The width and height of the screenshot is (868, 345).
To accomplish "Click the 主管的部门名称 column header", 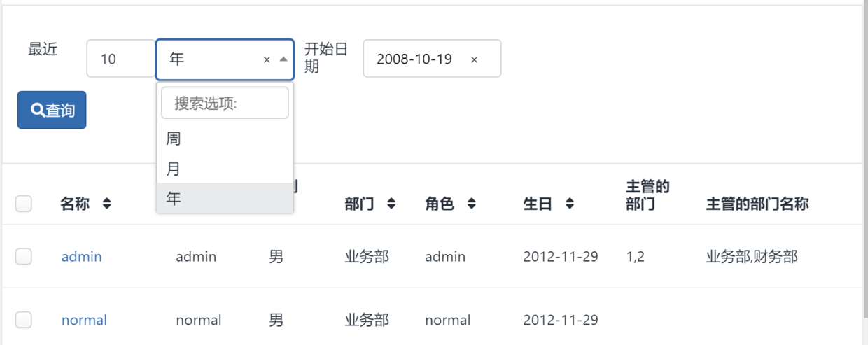I will [757, 204].
